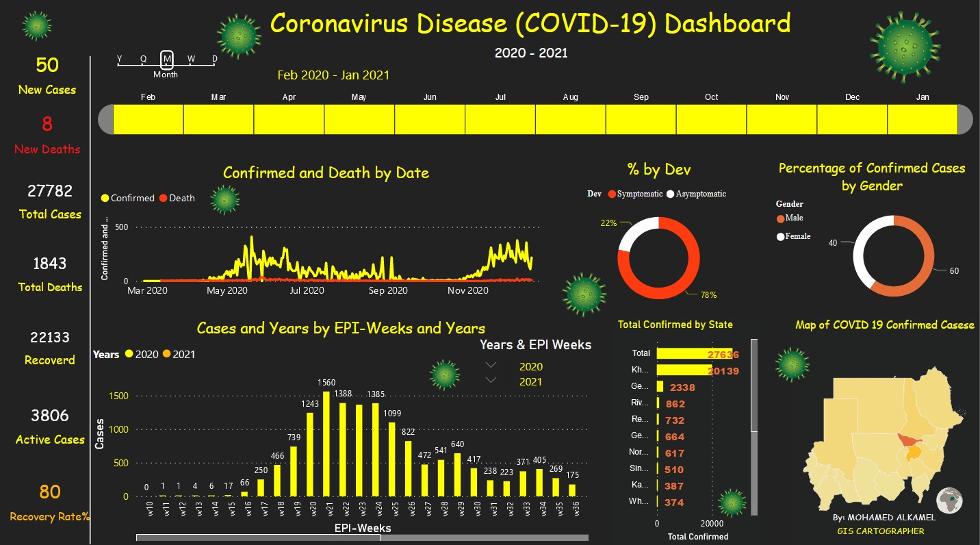Click the horizontal scrollbar below EPI-Weeks chart
The width and height of the screenshot is (980, 545).
[258, 537]
